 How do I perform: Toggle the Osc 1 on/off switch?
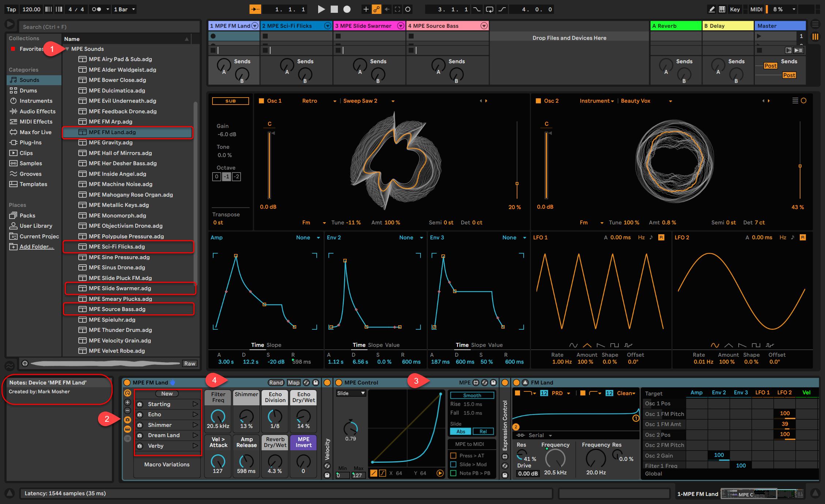(x=261, y=101)
